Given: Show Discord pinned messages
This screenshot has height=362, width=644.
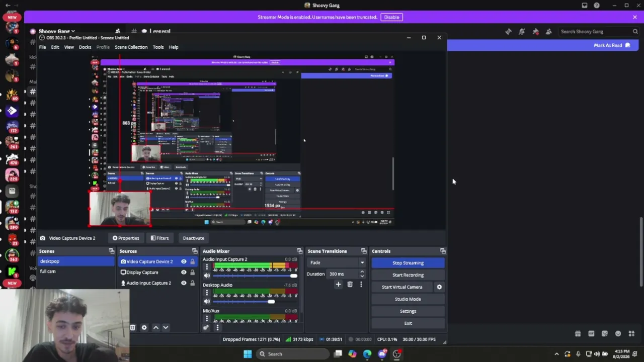Looking at the screenshot, I should click(x=535, y=32).
